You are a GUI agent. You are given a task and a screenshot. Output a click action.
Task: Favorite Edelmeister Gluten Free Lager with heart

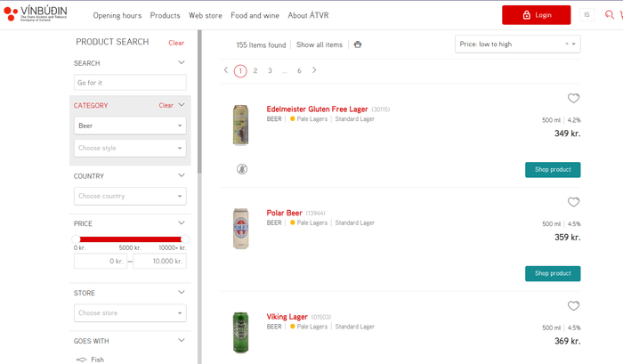[x=573, y=99]
